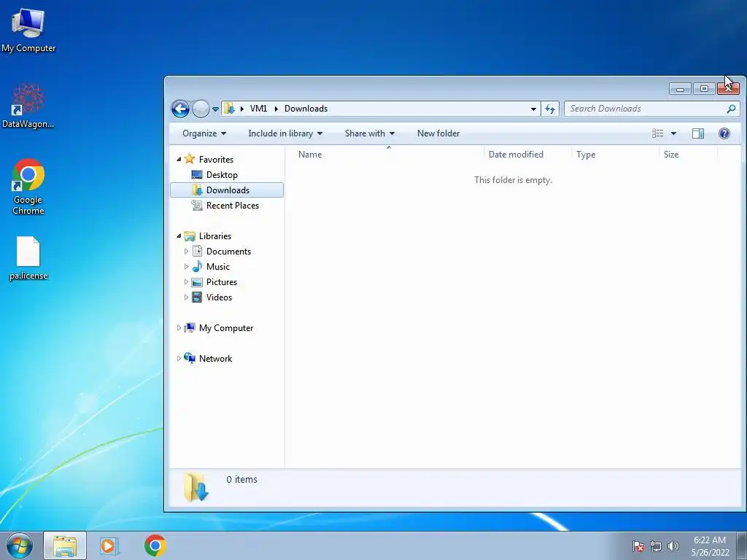Select the DataWagon desktop shortcut
This screenshot has height=560, width=747.
pos(28,106)
